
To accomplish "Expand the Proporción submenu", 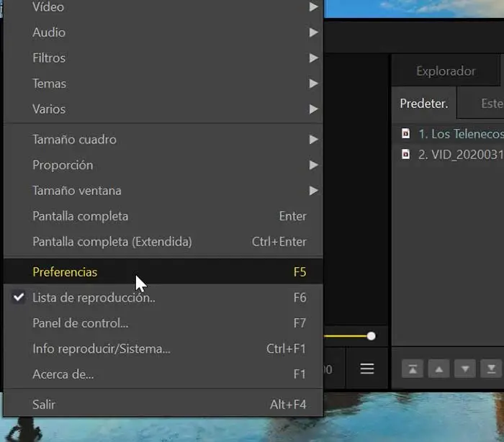I will click(x=163, y=166).
